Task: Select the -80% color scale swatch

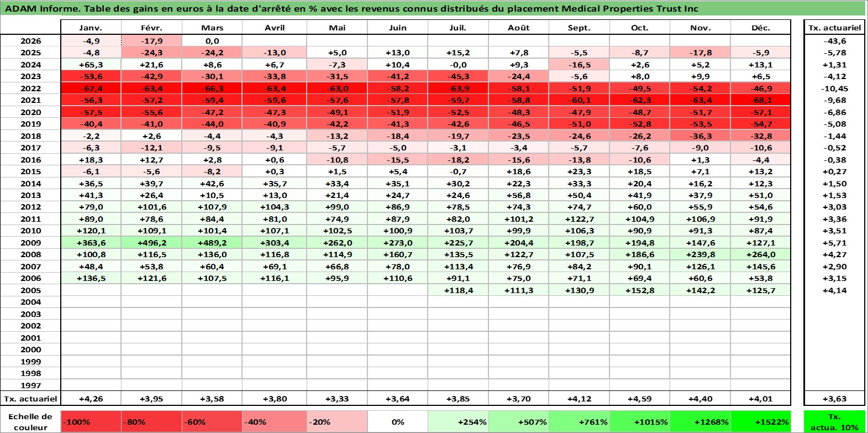Action: click(x=151, y=421)
